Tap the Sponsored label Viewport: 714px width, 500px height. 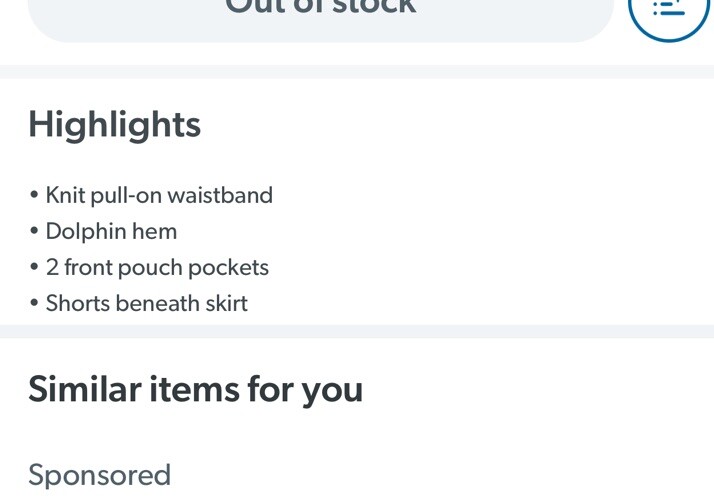[x=99, y=475]
